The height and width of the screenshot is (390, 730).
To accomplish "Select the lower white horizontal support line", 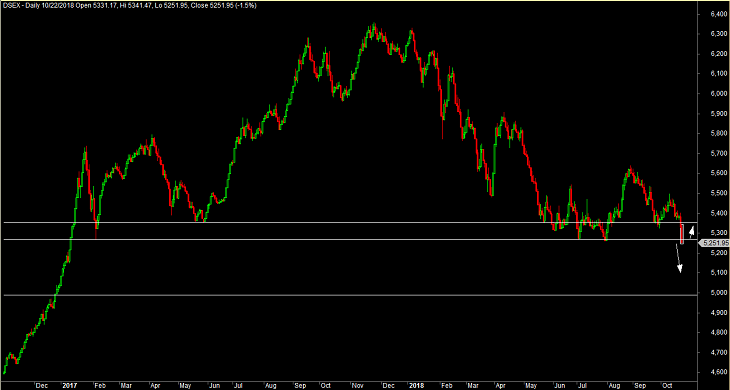I will 349,240.
